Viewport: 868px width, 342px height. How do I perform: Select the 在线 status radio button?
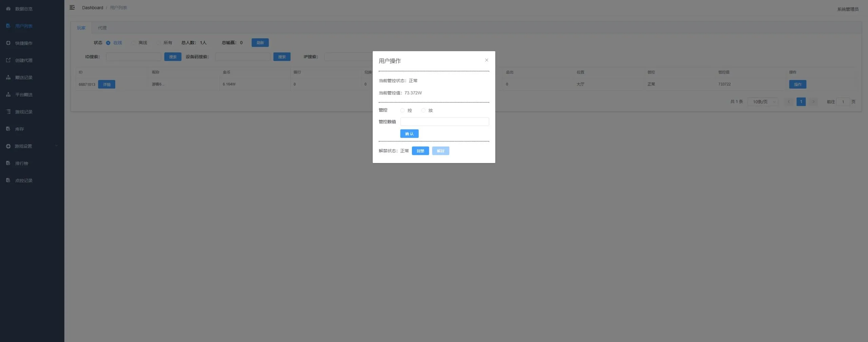pyautogui.click(x=108, y=43)
